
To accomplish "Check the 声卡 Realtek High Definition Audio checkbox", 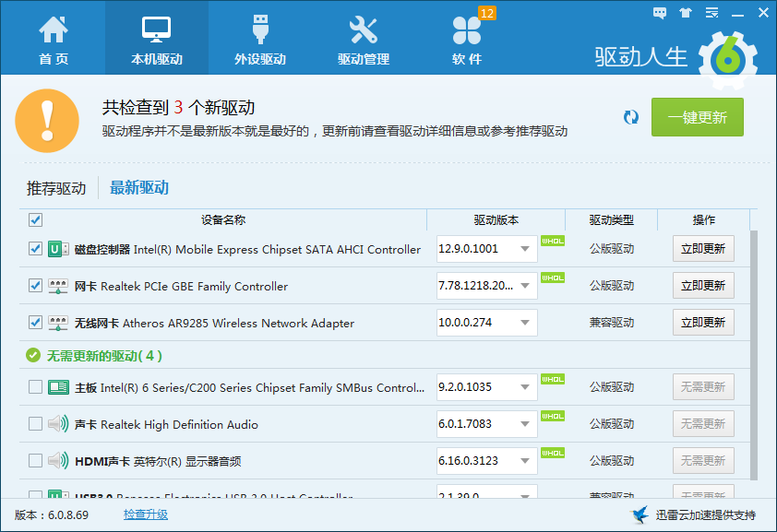I will pyautogui.click(x=35, y=424).
